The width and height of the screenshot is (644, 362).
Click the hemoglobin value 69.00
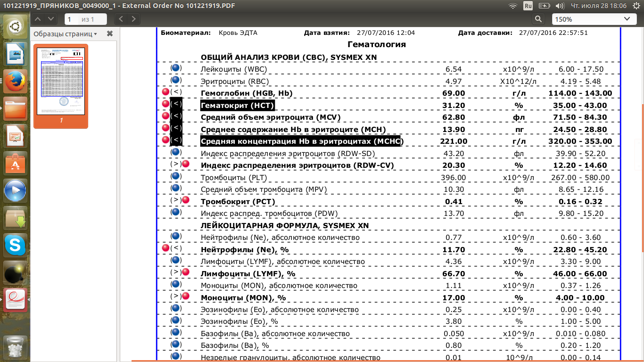click(x=453, y=93)
